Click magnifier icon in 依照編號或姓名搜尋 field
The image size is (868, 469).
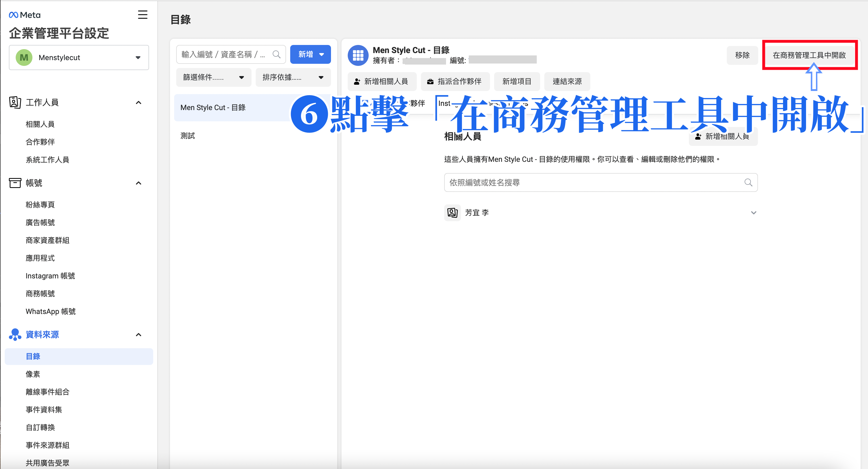tap(748, 183)
